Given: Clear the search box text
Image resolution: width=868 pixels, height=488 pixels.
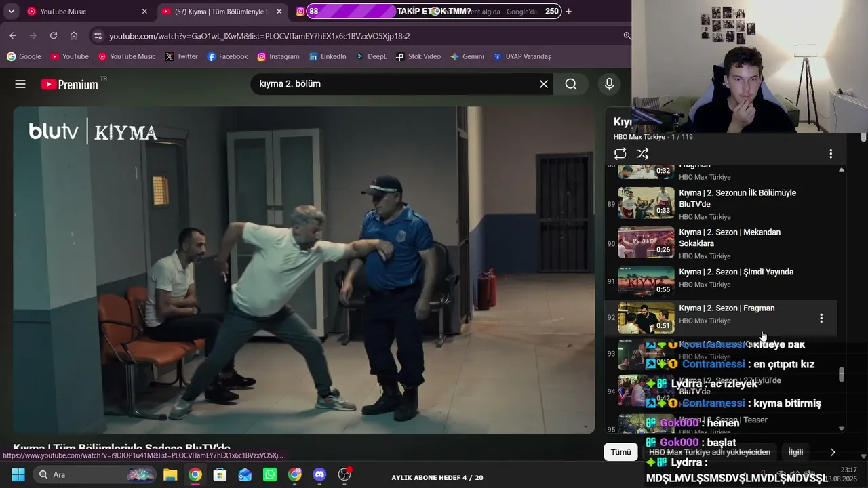Looking at the screenshot, I should point(544,84).
